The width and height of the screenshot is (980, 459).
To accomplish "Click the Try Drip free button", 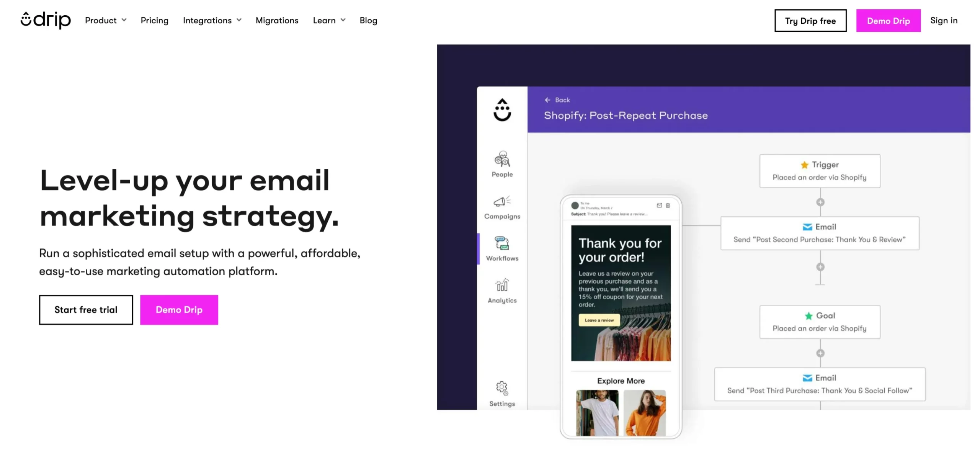I will click(x=811, y=21).
